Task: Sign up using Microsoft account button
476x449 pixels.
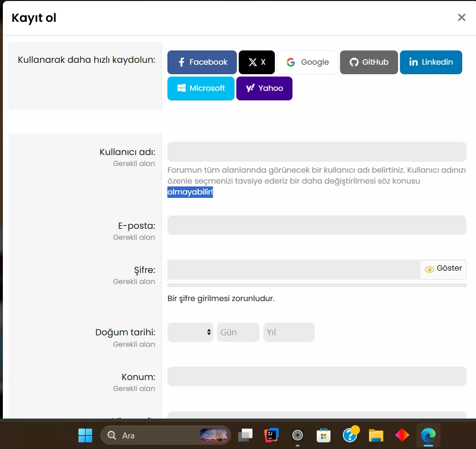Action: click(x=201, y=88)
